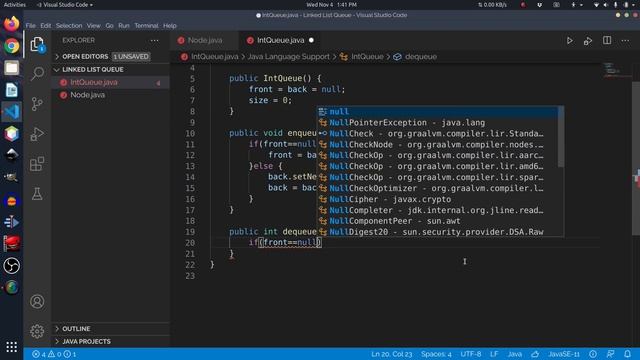This screenshot has height=360, width=640.
Task: Open IntQueue.java in the explorer tree
Action: 110,82
